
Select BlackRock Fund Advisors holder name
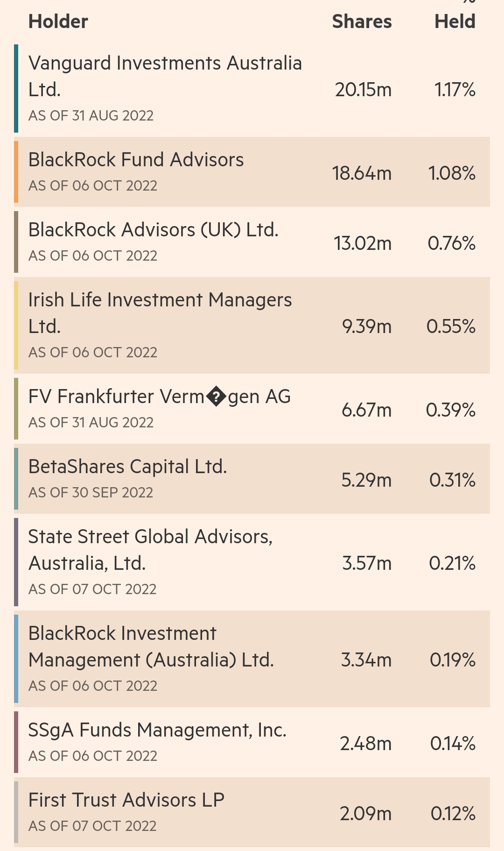click(x=136, y=160)
